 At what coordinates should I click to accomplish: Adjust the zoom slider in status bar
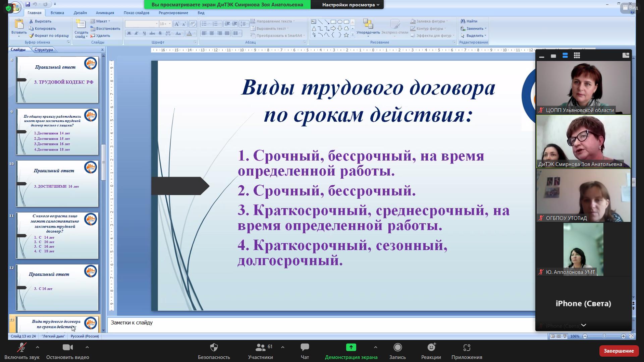tap(604, 336)
